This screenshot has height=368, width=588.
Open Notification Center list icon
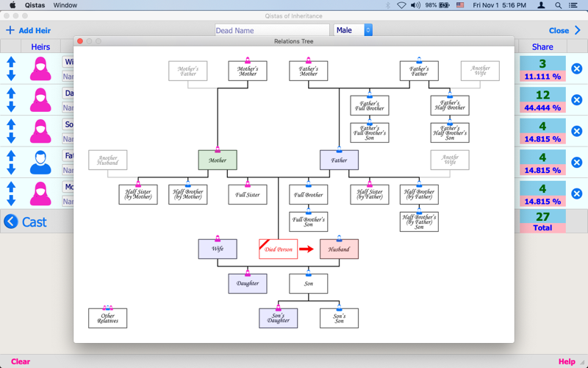[573, 5]
